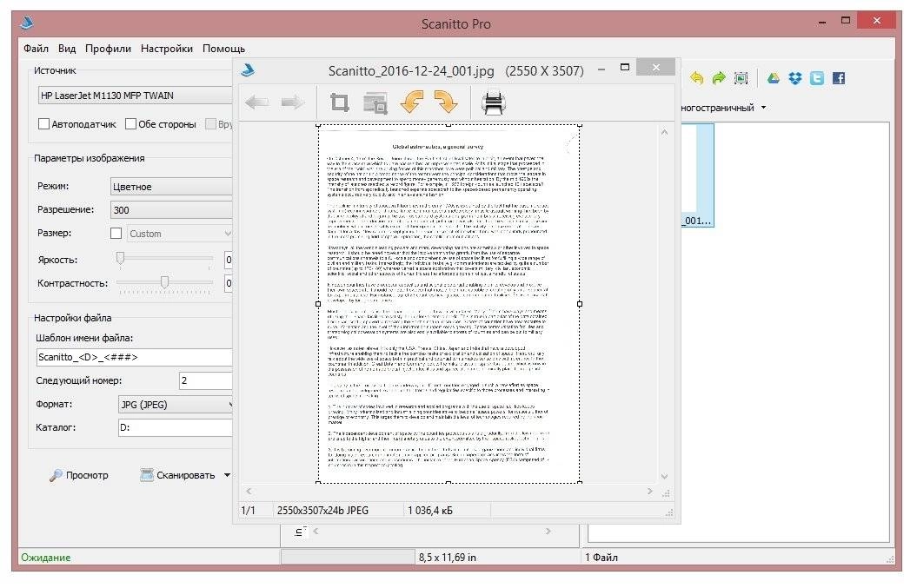This screenshot has width=917, height=588.
Task: Select the _001 thumbnail in file list
Action: coord(698,175)
